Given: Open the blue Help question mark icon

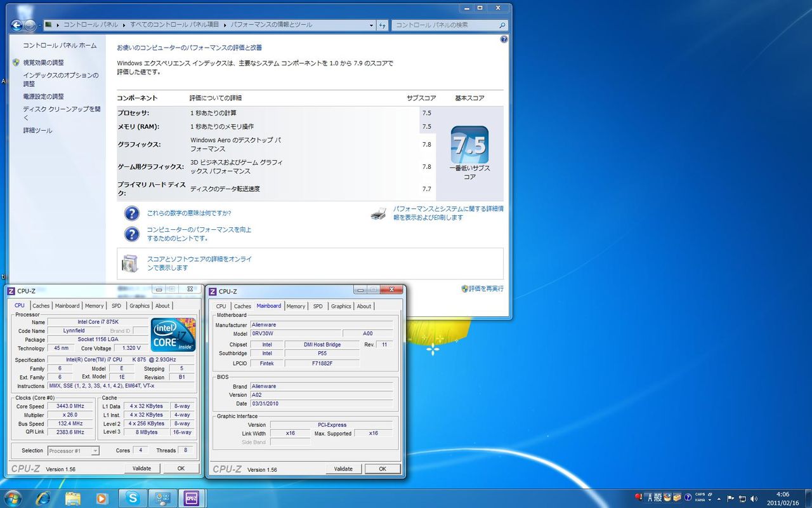Looking at the screenshot, I should [504, 39].
